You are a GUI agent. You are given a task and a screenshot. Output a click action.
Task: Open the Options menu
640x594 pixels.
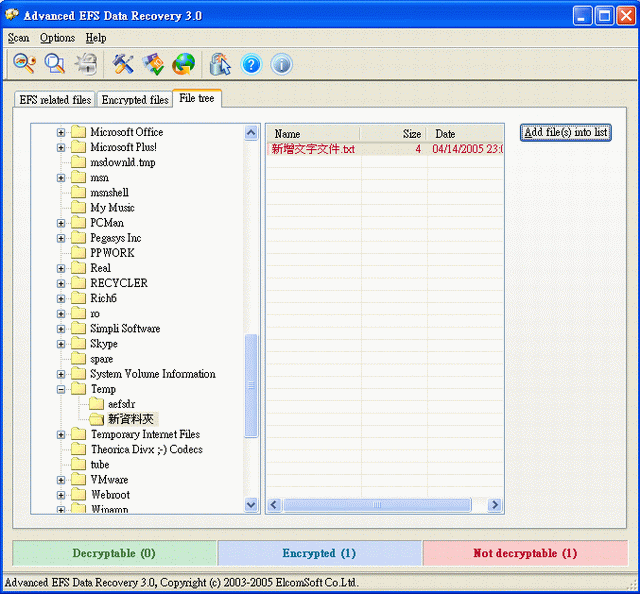58,38
